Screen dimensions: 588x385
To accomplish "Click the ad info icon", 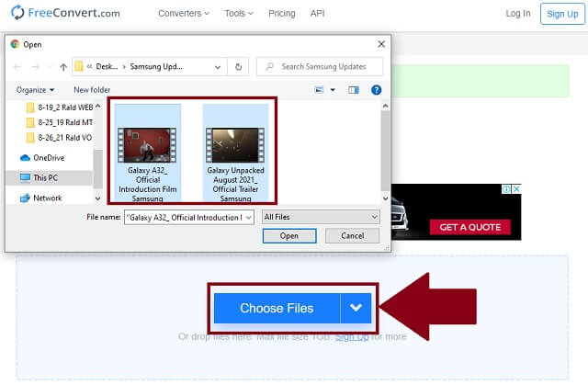I will click(506, 189).
